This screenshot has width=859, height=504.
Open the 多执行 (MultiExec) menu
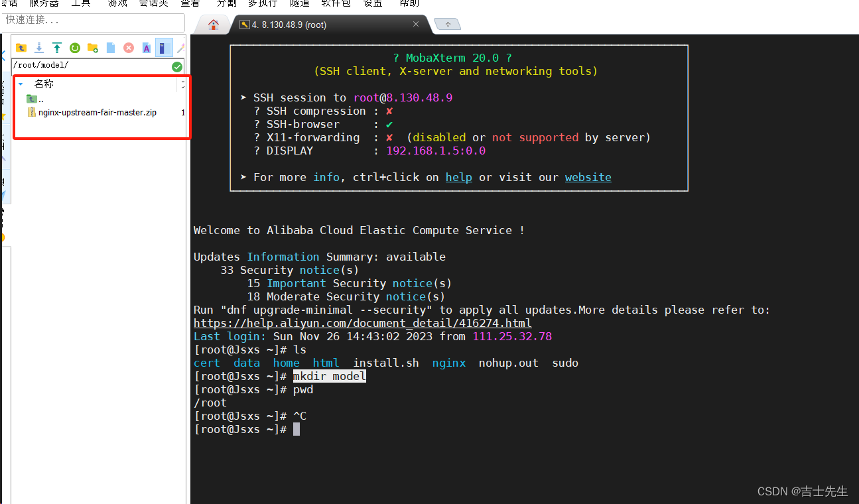(263, 3)
